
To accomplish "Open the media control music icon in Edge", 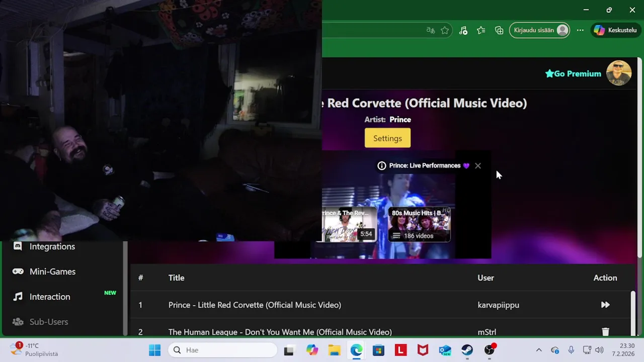I will point(463,30).
